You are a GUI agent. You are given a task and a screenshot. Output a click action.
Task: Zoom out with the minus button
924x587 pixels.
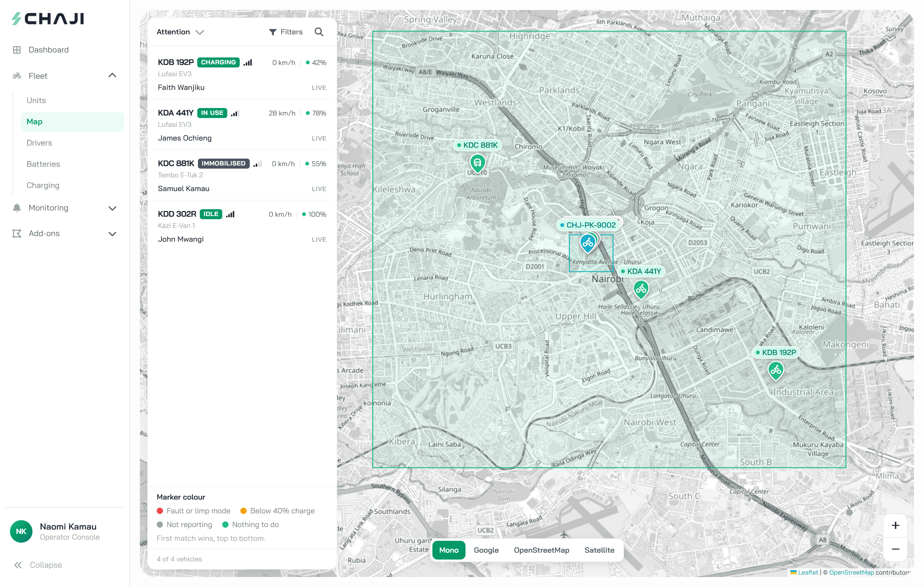895,549
